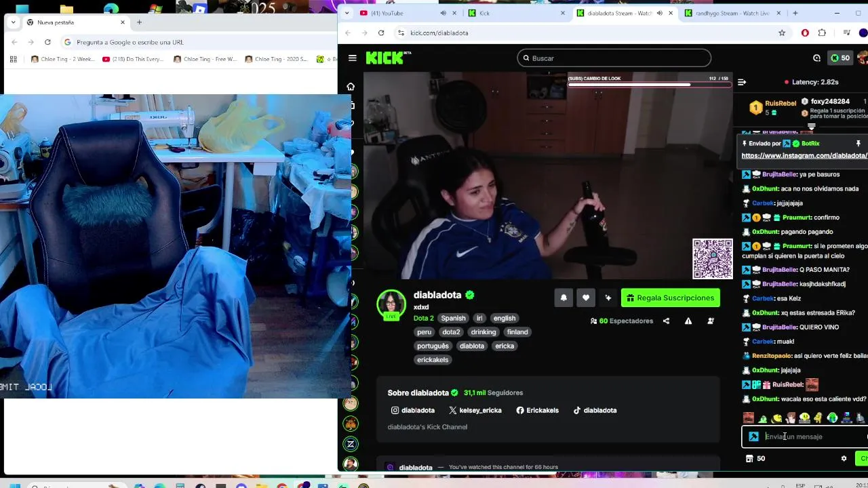This screenshot has width=868, height=488.
Task: Click the Zen Z sidebar channel icon
Action: pos(351,445)
